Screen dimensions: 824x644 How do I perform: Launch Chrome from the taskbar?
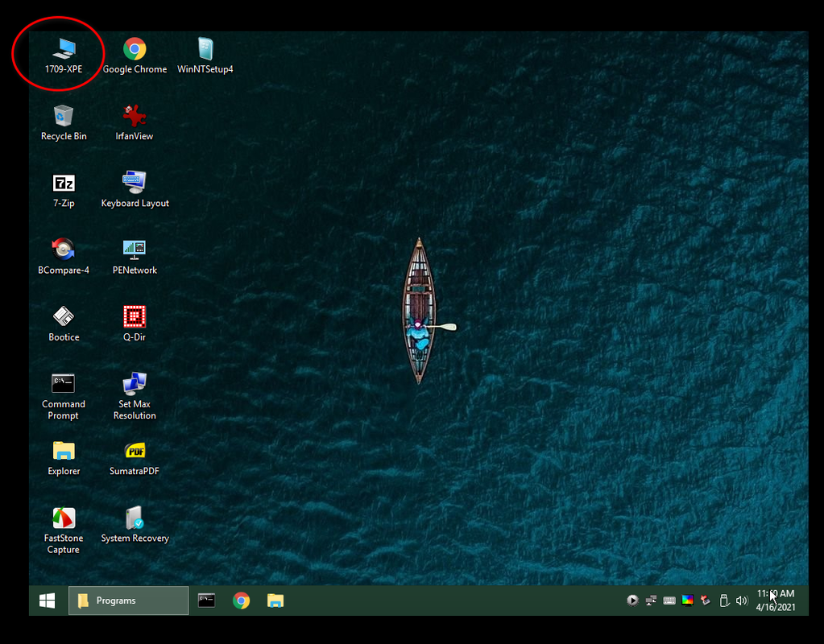coord(241,601)
